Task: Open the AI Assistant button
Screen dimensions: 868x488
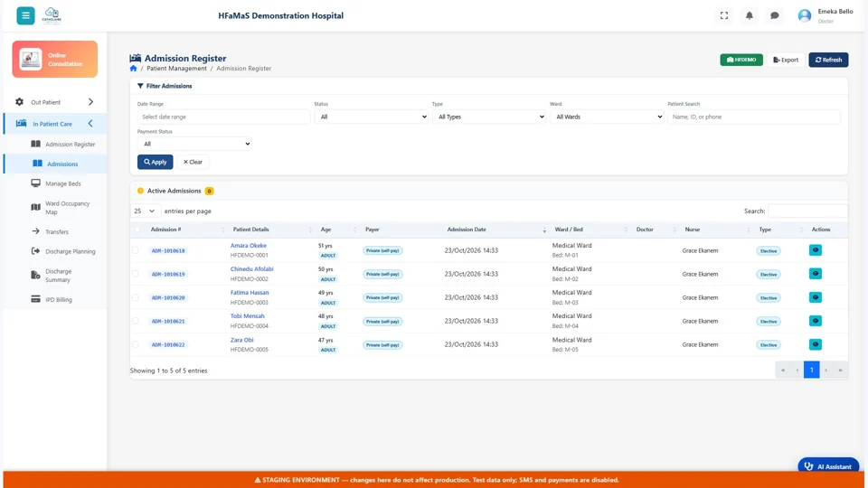Action: point(828,466)
